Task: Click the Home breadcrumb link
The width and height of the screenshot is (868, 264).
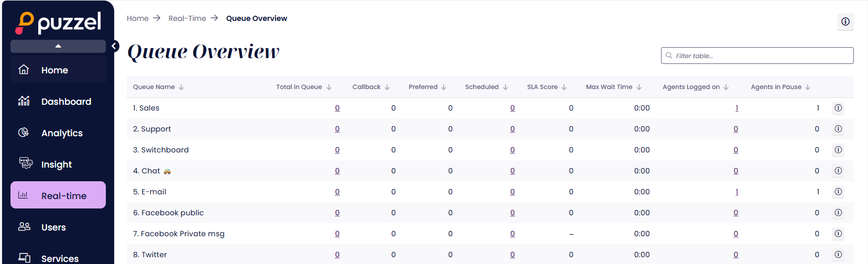Action: pyautogui.click(x=138, y=18)
